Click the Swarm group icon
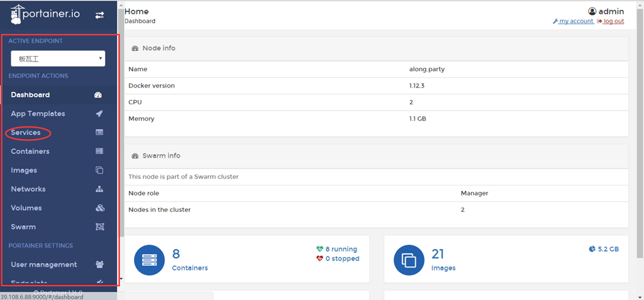Image resolution: width=644 pixels, height=300 pixels. 99,227
